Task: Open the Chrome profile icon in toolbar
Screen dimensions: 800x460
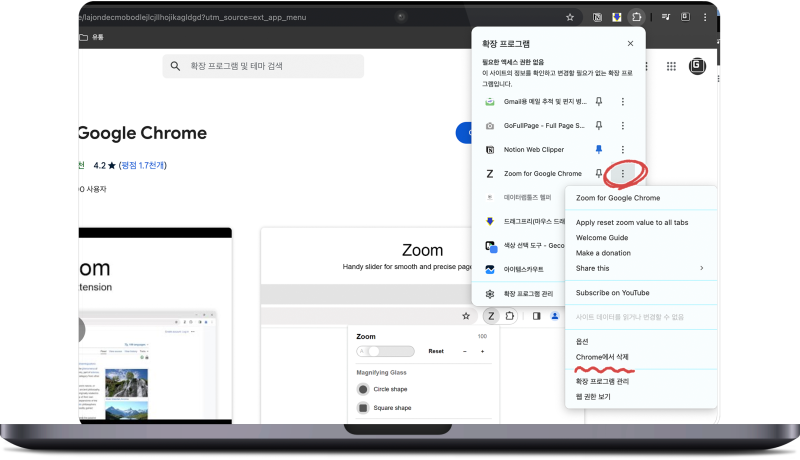Action: point(685,17)
